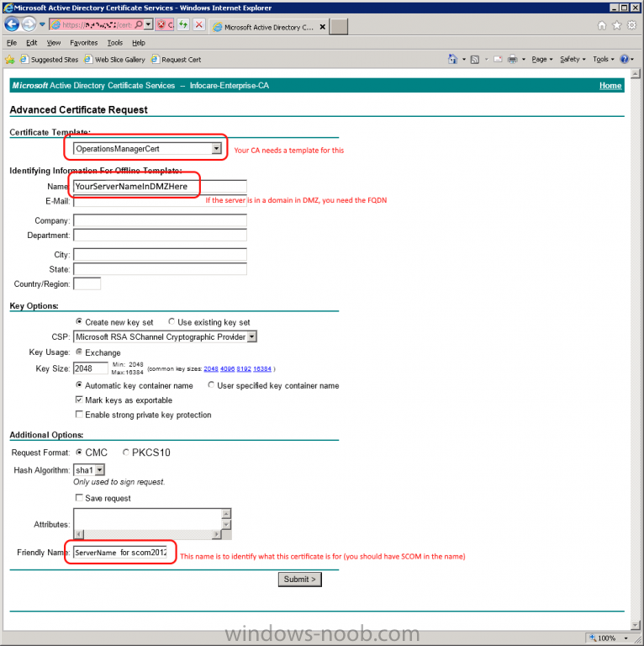Viewport: 644px width, 646px height.
Task: Check the Save request checkbox
Action: 79,498
